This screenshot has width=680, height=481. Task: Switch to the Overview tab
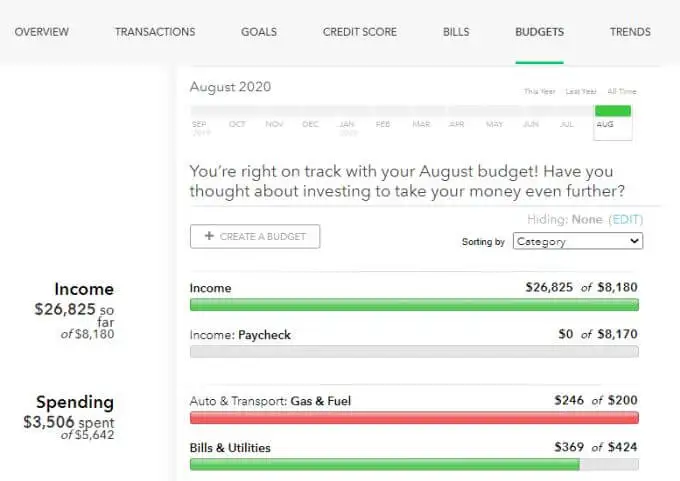[42, 32]
